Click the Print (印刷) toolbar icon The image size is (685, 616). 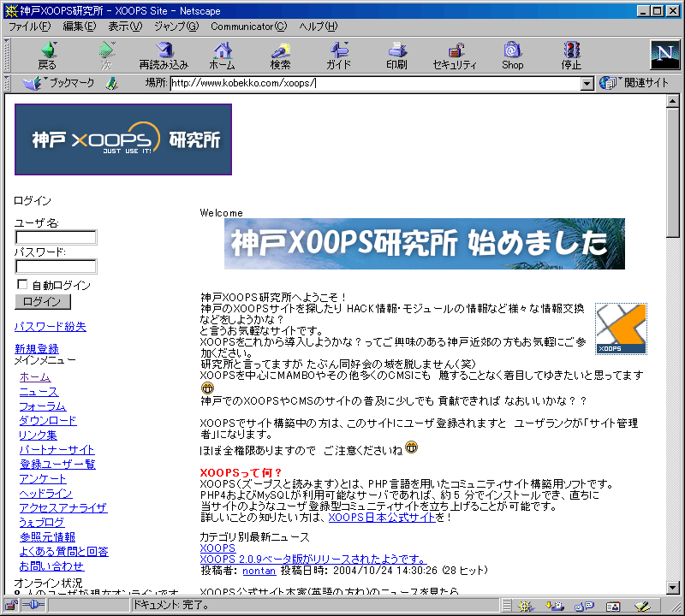[x=396, y=56]
